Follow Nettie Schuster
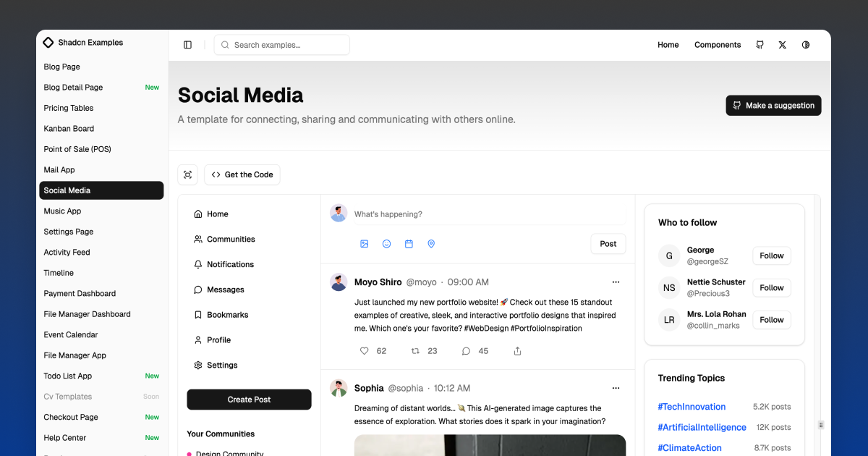The image size is (868, 456). [771, 287]
